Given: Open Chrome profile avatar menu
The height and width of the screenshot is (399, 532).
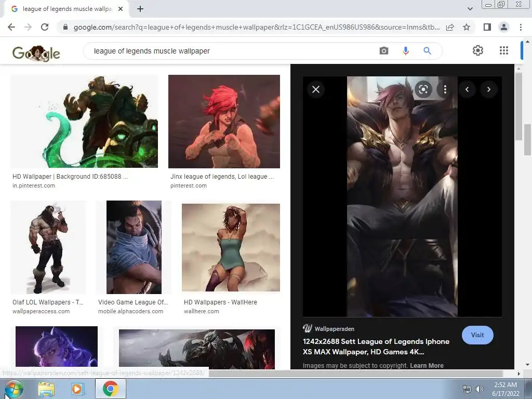Looking at the screenshot, I should (504, 27).
